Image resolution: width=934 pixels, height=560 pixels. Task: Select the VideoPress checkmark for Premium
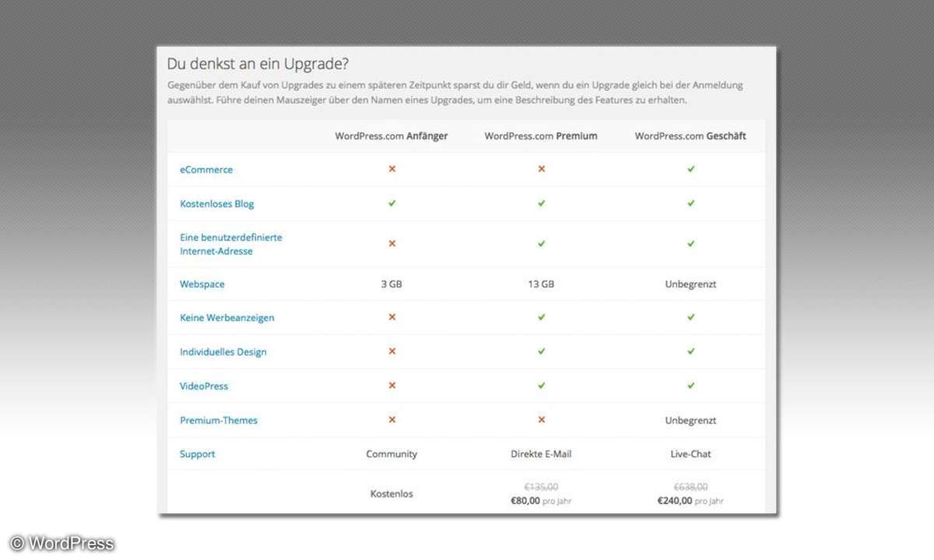coord(542,386)
